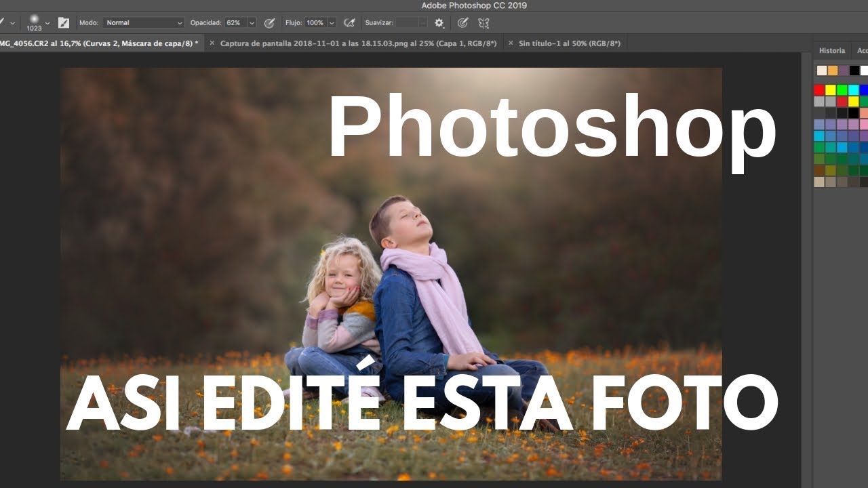Select the olive swatch beside brown
868x488 pixels.
[831, 171]
